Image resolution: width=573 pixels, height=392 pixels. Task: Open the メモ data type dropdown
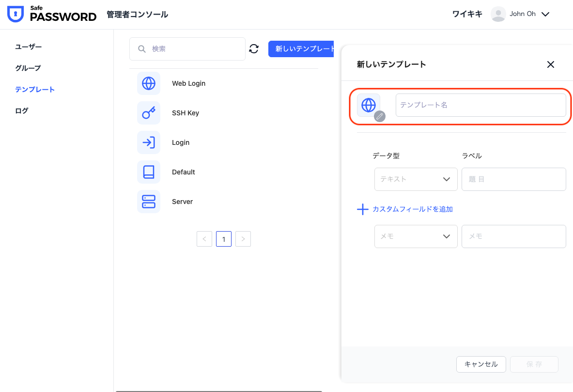[x=416, y=236]
